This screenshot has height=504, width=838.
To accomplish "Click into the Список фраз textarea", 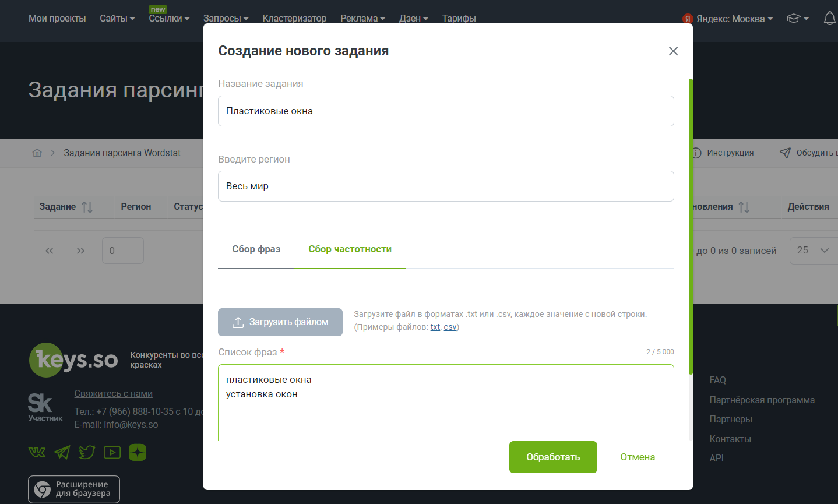I will point(446,403).
